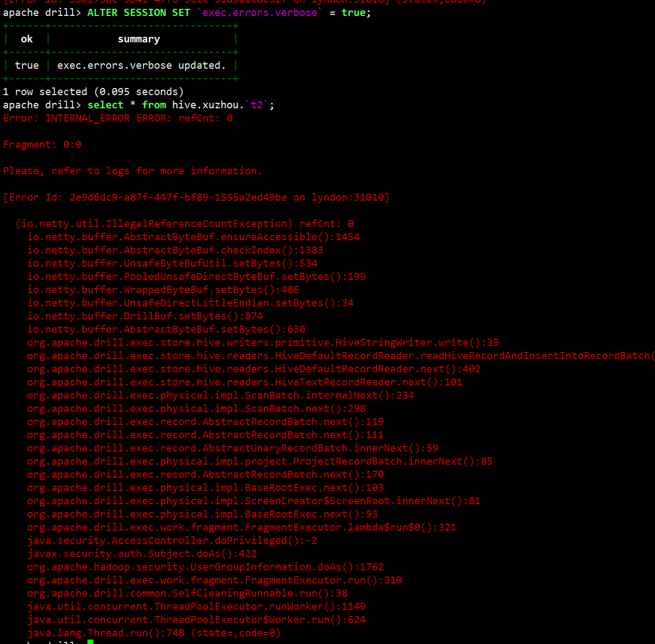Click the IllegalReferenceCountException line
655x644 pixels.
[185, 224]
